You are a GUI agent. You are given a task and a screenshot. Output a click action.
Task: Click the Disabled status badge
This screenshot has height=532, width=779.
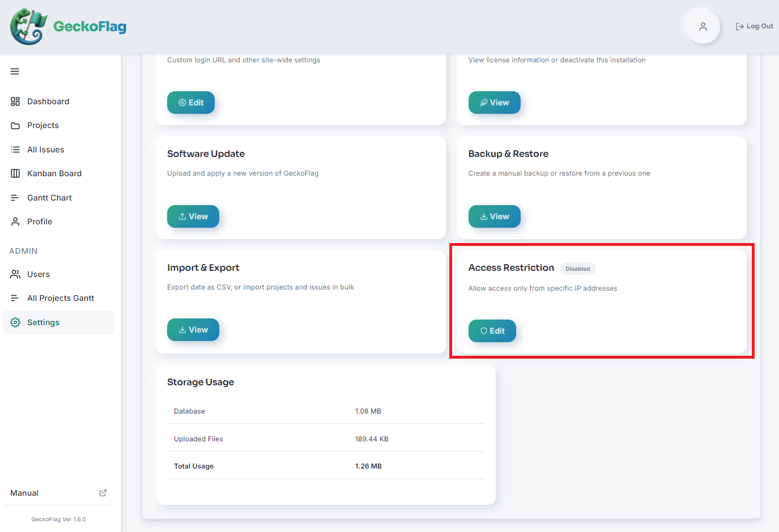(x=577, y=269)
